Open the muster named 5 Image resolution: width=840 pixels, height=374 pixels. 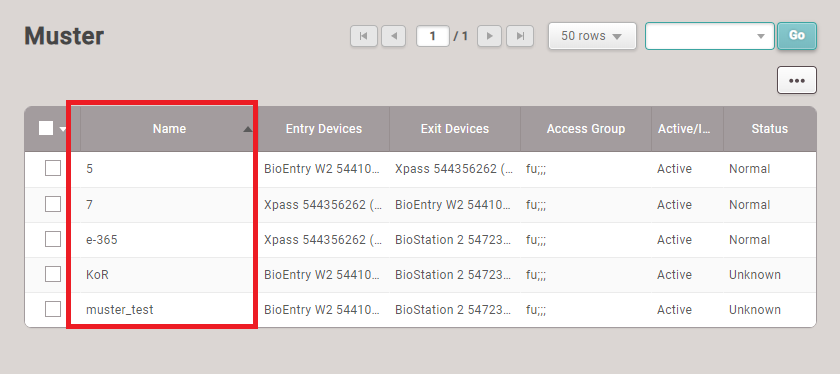click(89, 169)
